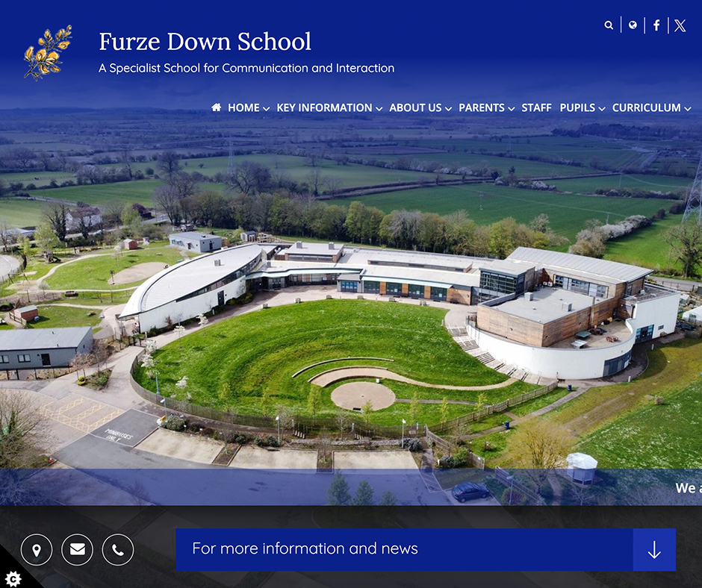Open the Pupils dropdown menu
Image resolution: width=702 pixels, height=588 pixels.
[582, 108]
